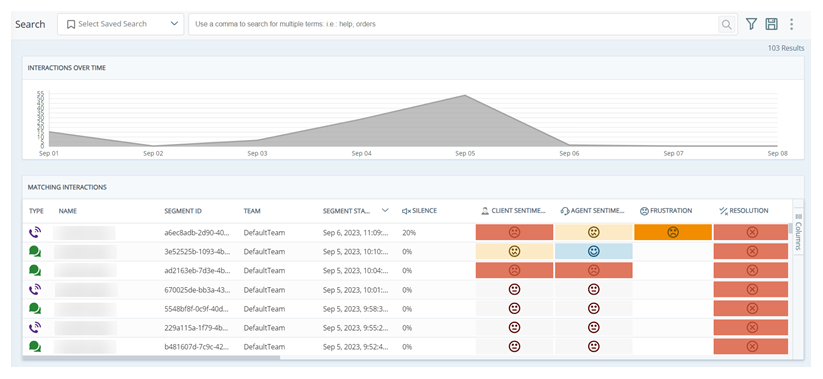
Task: Click unresolved X icon for 229a115a
Action: (x=752, y=328)
